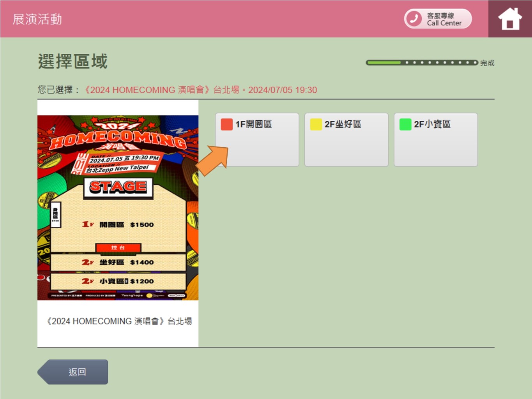Click the yellow 2F坐好區 color swatch
Screen dimensions: 532x399
pos(316,124)
